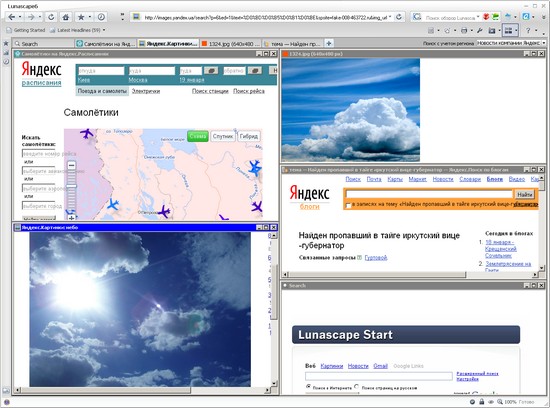Click the status bar lock icon

click(482, 402)
